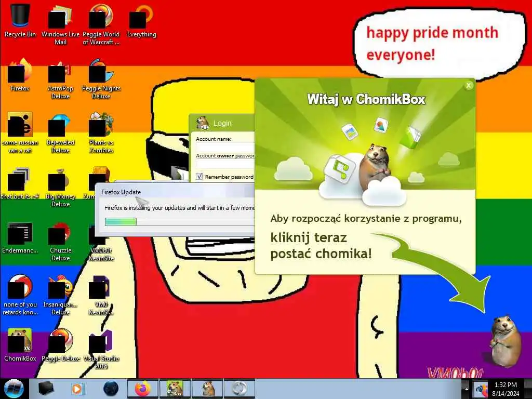Open the 'that but its c#' desktop icon
Viewport: 532px width, 399px height.
tap(20, 183)
